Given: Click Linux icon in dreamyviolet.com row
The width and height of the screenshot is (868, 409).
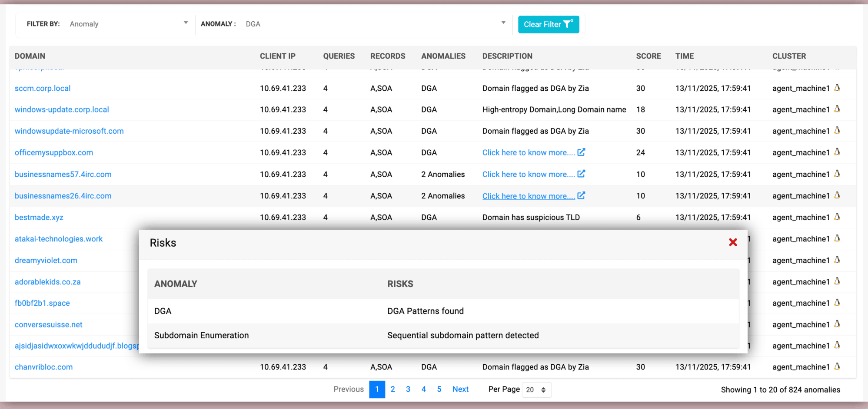Looking at the screenshot, I should coord(837,260).
